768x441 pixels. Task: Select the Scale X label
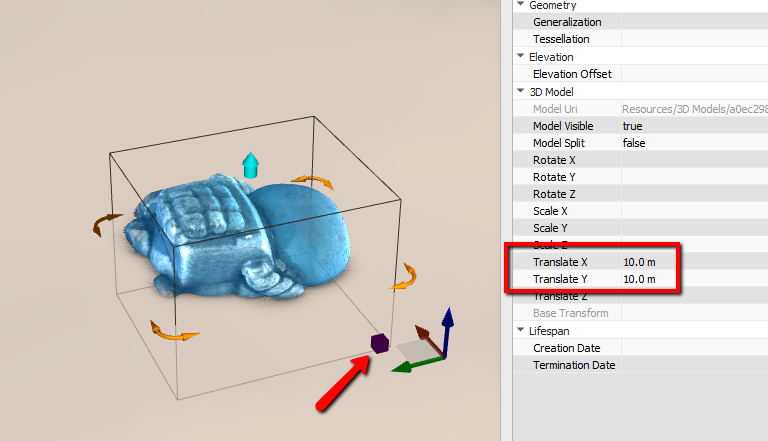pyautogui.click(x=550, y=211)
